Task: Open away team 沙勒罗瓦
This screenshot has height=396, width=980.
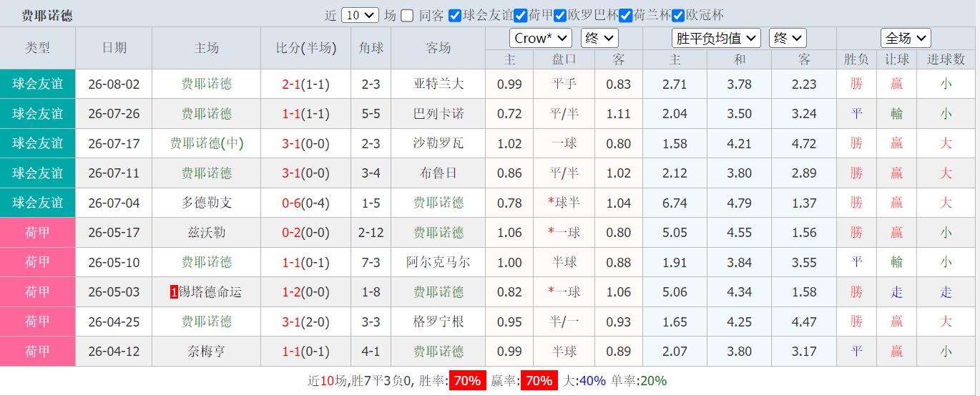Action: click(x=438, y=143)
